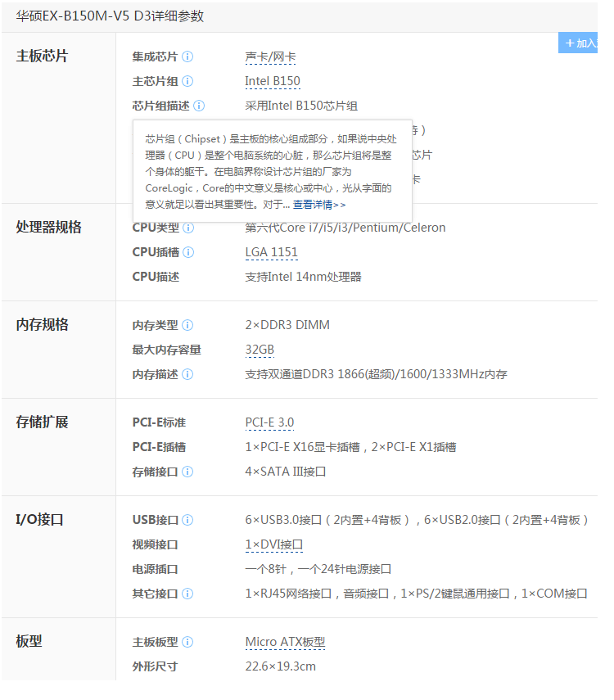Click the 一个8针，一个24针电源接口 value
Screen dimensions: 614x700
tap(318, 569)
